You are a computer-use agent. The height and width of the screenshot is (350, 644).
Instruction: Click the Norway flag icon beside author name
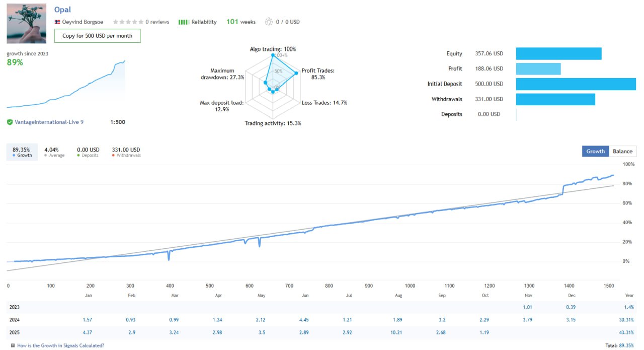click(57, 22)
